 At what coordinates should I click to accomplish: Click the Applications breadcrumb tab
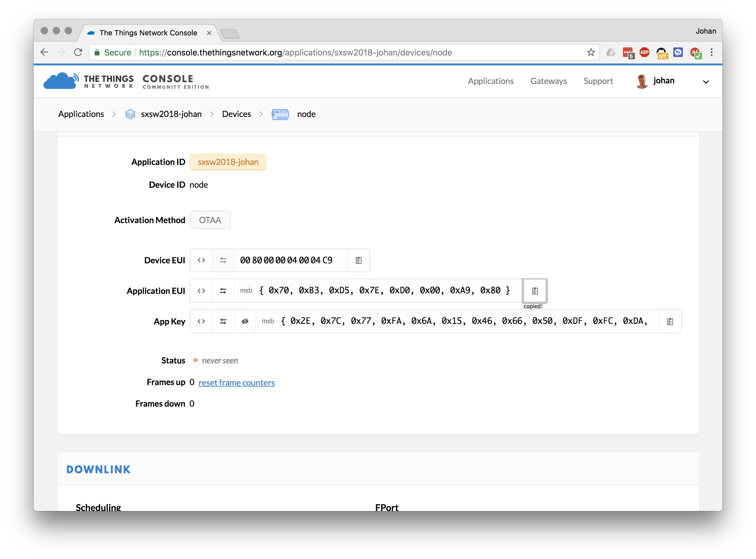click(x=80, y=114)
